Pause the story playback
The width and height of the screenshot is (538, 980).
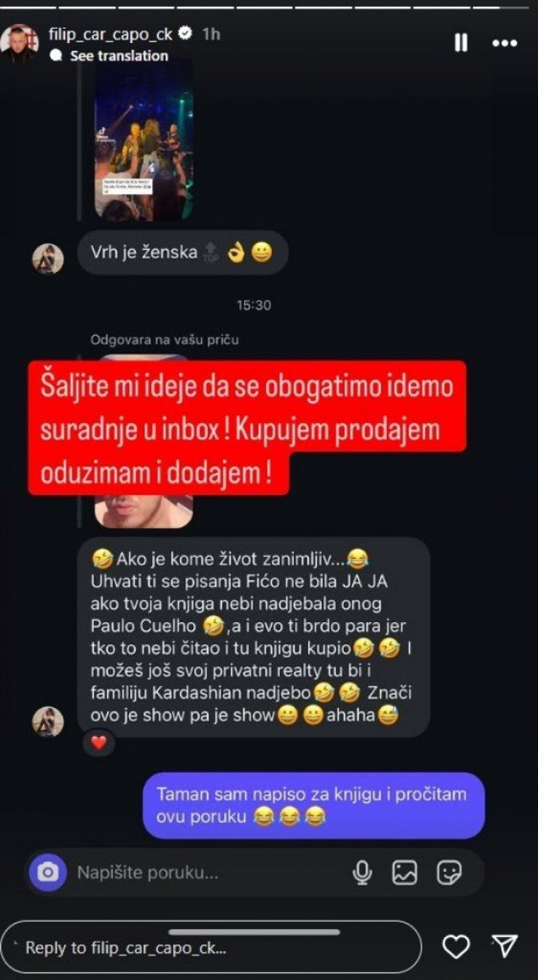pyautogui.click(x=461, y=43)
